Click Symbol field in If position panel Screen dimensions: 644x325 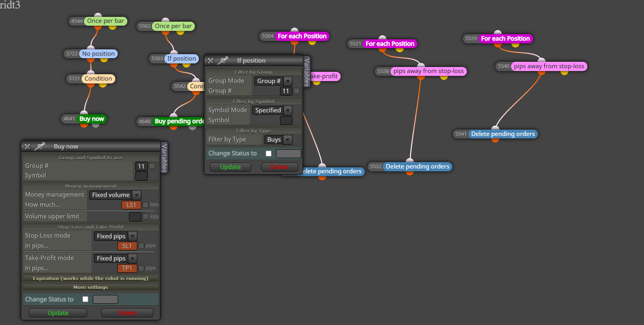(286, 120)
